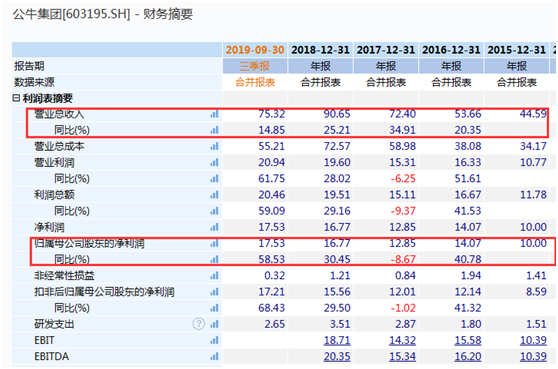The image size is (558, 369).
Task: Select negative growth value -1.02
Action: pyautogui.click(x=403, y=308)
